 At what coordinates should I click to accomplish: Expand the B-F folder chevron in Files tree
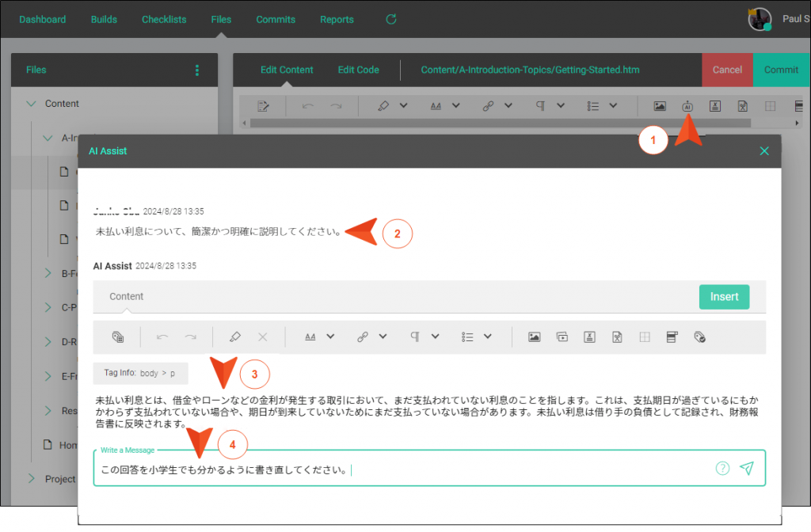click(x=48, y=273)
